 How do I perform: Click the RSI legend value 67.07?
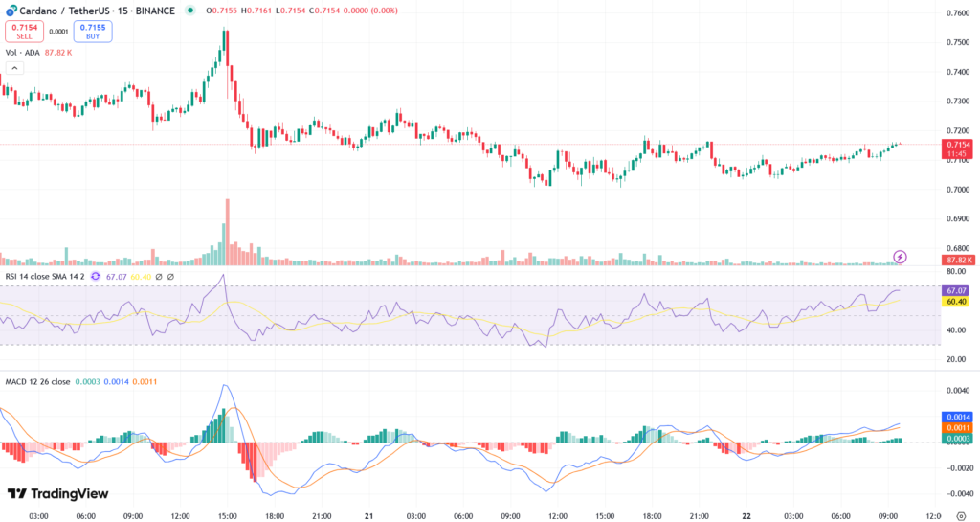(116, 276)
